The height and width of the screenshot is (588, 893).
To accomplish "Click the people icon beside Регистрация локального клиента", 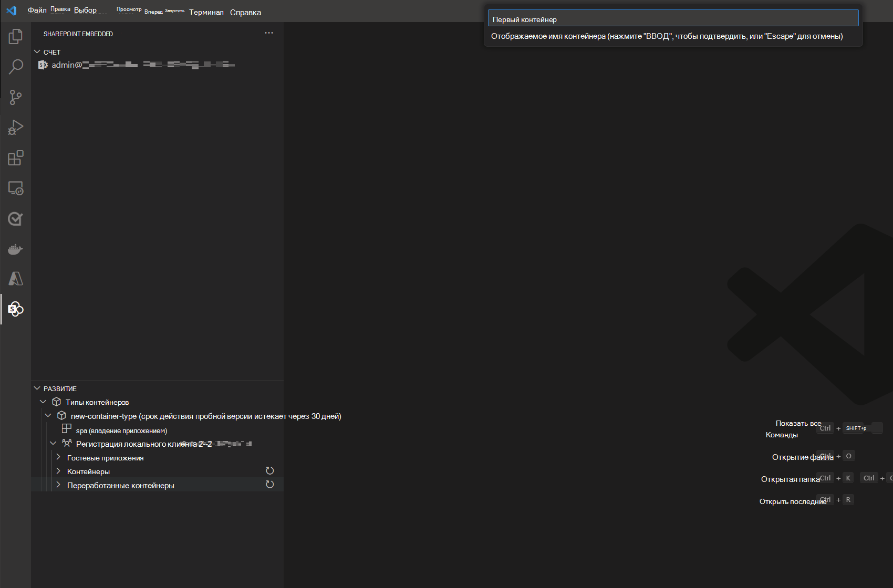I will (x=67, y=444).
